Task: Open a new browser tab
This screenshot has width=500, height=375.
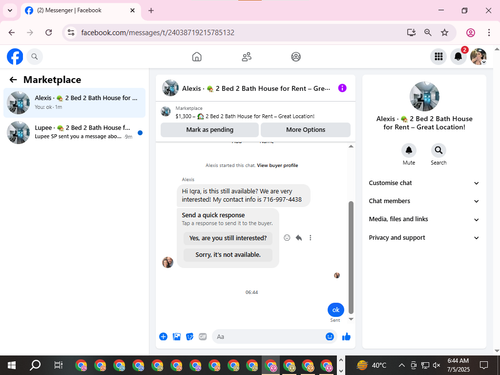Action: tap(151, 11)
